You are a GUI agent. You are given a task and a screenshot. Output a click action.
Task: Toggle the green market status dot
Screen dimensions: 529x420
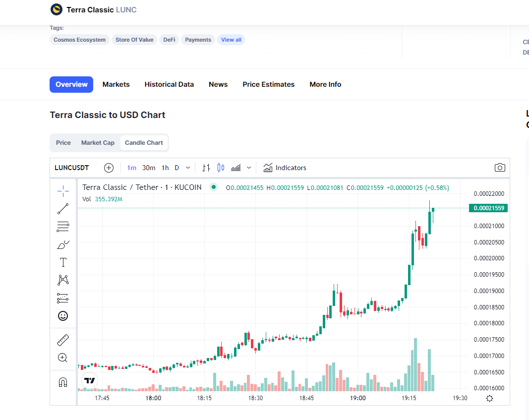pos(214,187)
